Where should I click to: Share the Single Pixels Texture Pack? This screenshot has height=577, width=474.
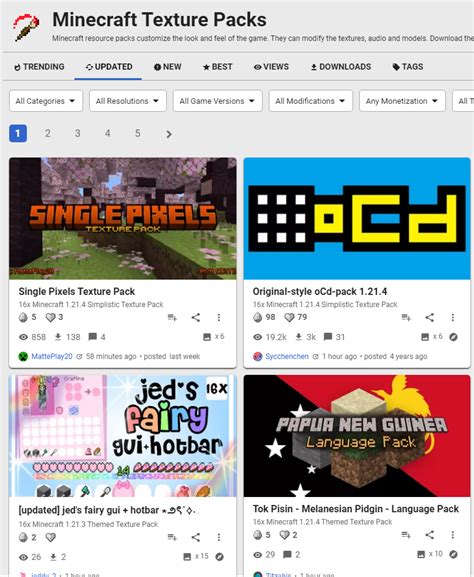click(x=196, y=317)
